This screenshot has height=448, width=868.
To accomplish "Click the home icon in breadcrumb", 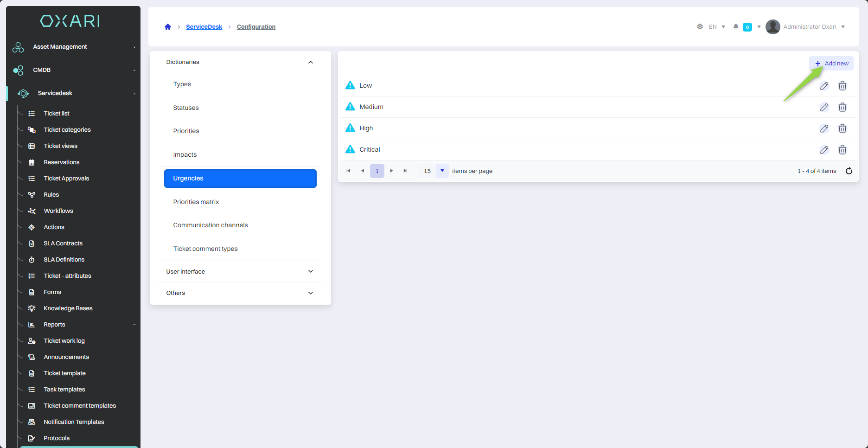I will coord(168,27).
